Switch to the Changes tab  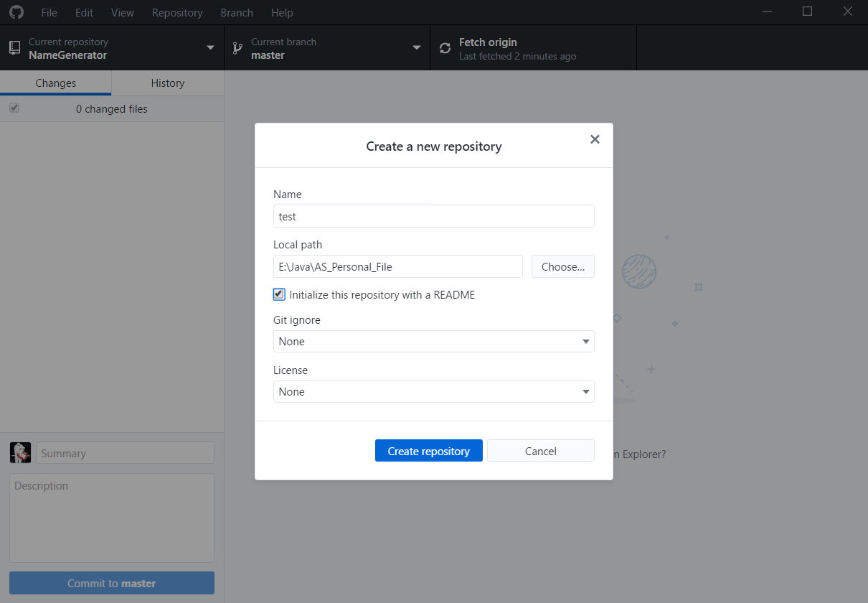tap(56, 83)
